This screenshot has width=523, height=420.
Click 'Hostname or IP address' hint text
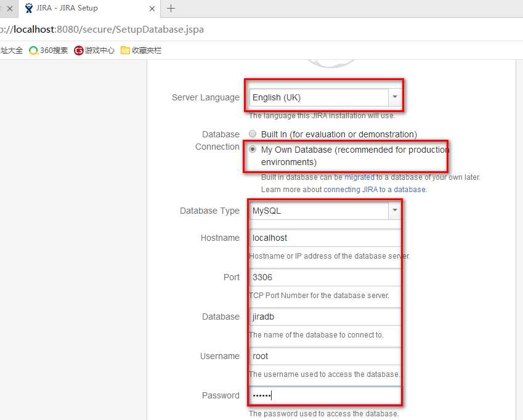pyautogui.click(x=329, y=256)
